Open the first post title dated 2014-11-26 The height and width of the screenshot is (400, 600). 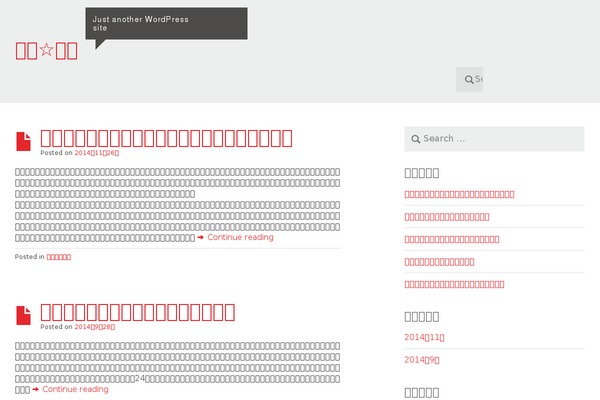(166, 138)
